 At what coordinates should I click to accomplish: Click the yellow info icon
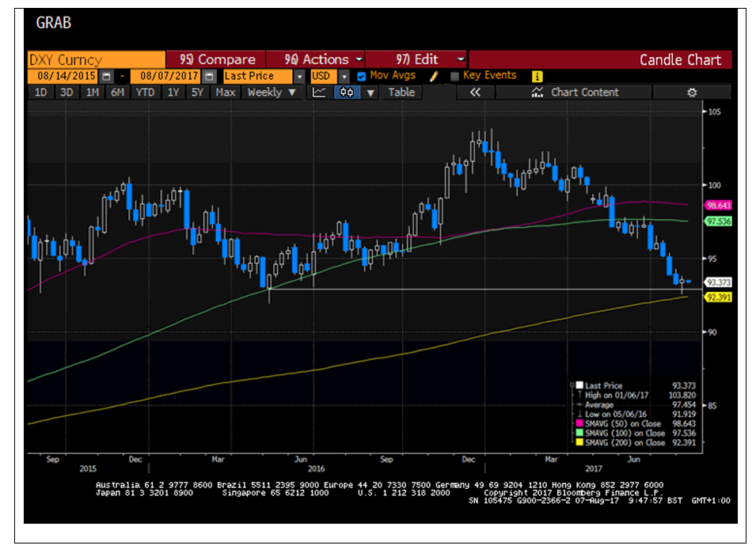(537, 76)
